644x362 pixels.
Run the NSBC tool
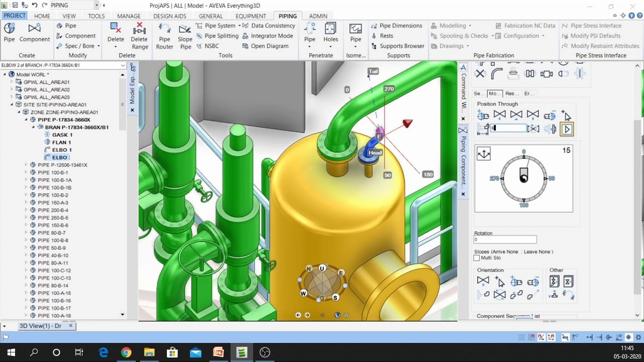click(208, 46)
